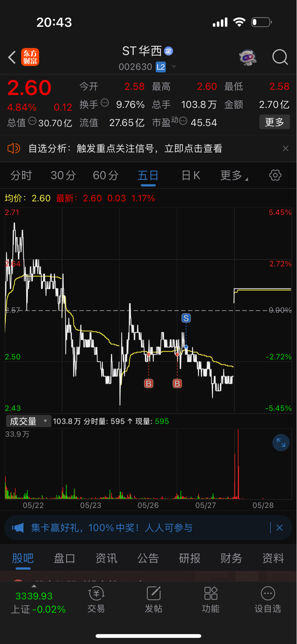
Task: Tap the info icon beside 换手
Action: tap(105, 103)
